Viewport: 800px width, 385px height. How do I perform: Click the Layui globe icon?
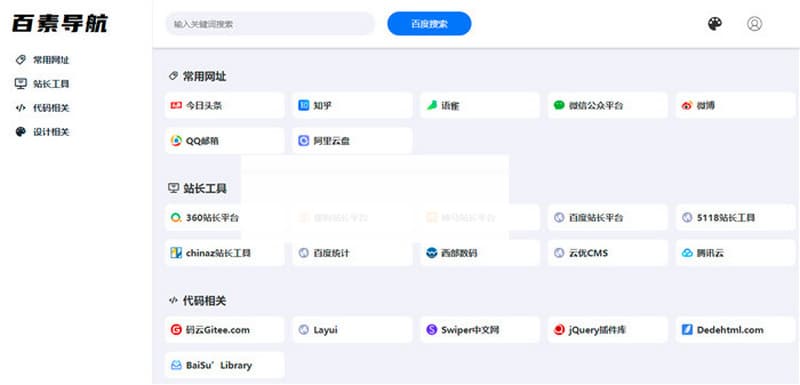(304, 330)
